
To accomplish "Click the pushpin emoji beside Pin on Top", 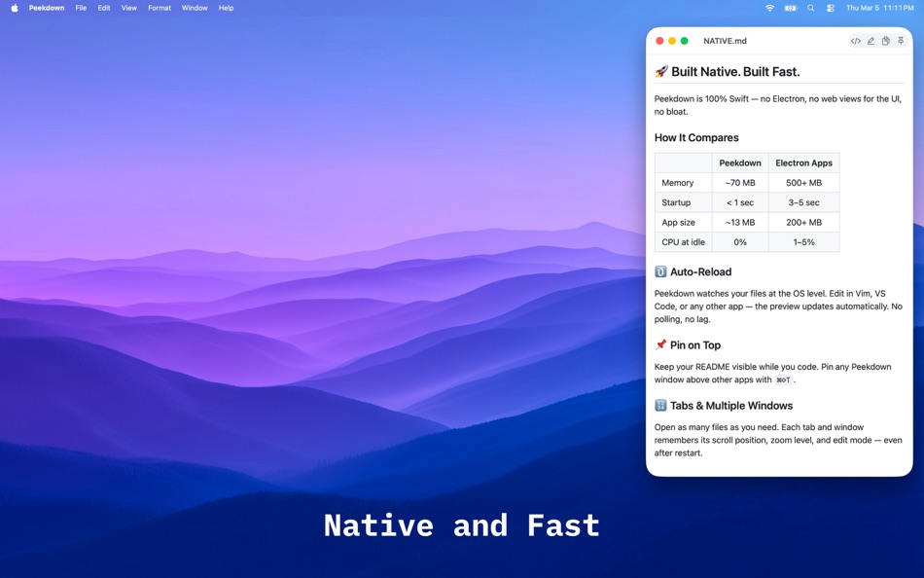I will 660,344.
